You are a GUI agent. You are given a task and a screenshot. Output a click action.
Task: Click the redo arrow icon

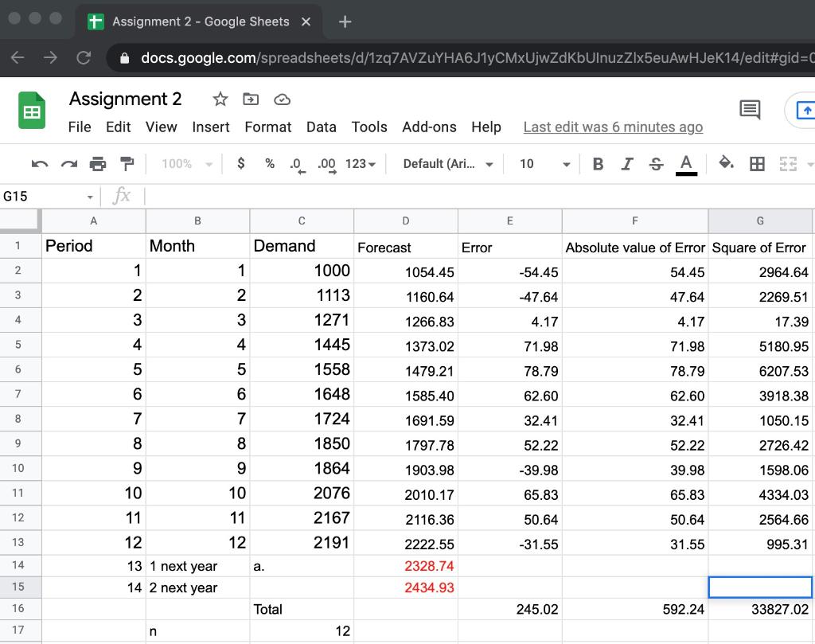68,164
